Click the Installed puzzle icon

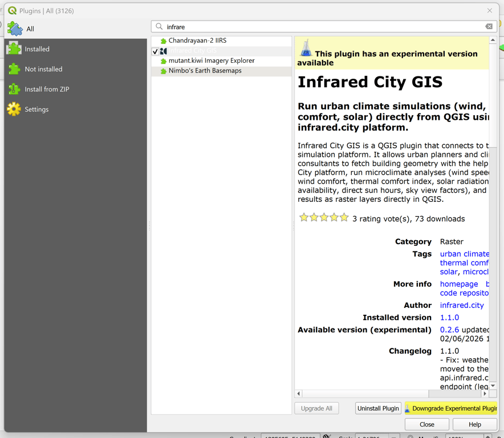pos(14,48)
